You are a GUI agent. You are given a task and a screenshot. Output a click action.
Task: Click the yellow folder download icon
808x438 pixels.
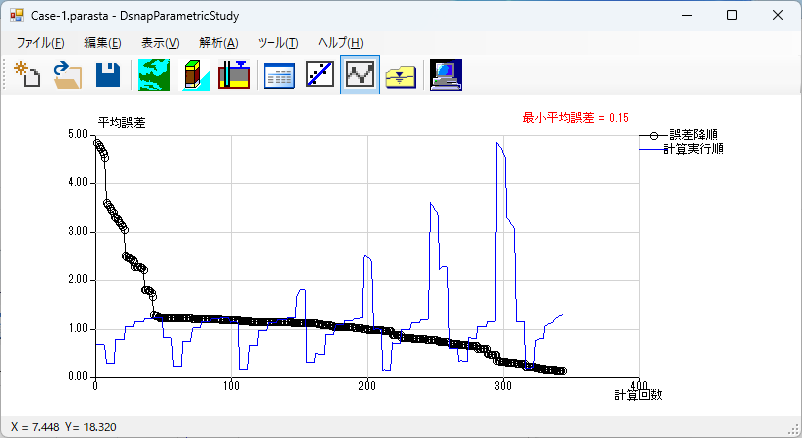pos(400,76)
